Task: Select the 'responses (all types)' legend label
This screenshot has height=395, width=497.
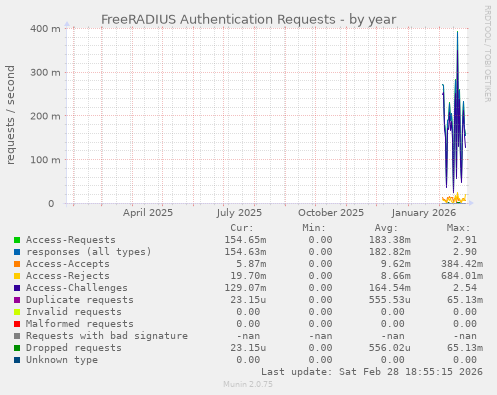Action: tap(89, 252)
